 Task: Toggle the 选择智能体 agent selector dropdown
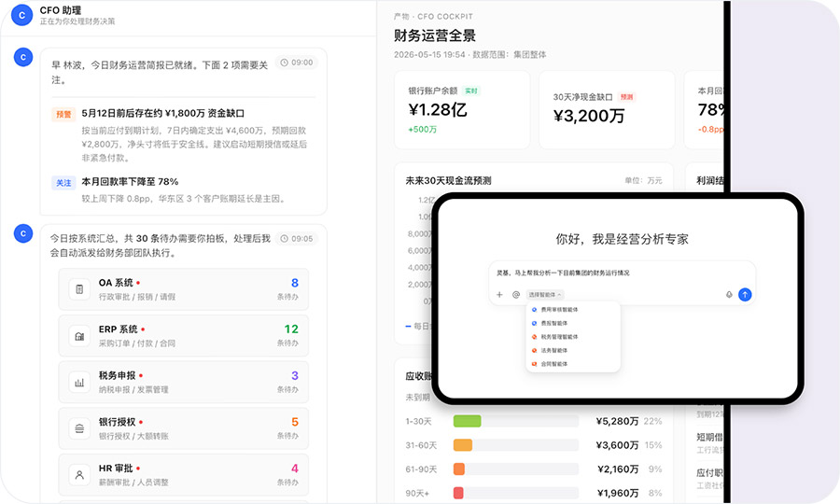point(545,295)
